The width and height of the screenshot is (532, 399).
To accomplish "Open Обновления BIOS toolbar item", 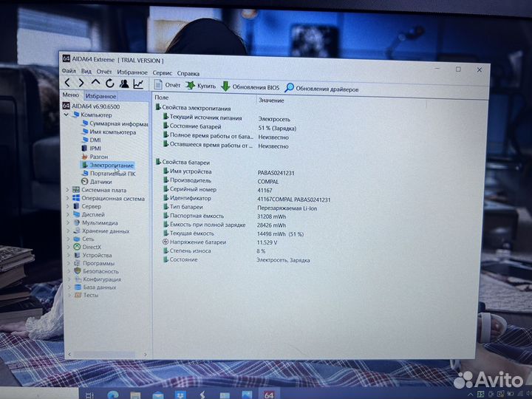I will pos(250,87).
